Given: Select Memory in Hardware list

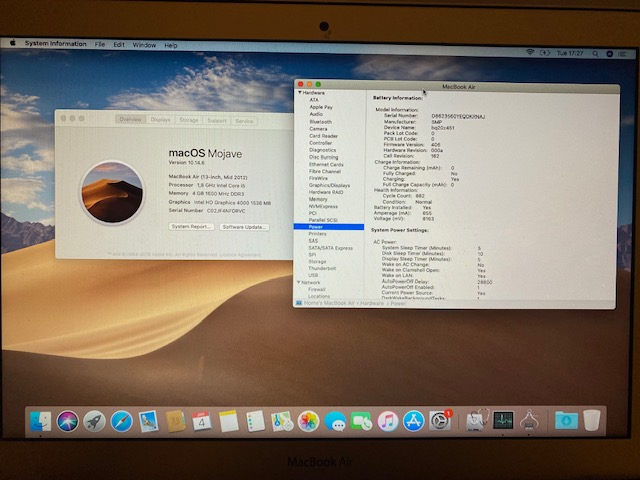Looking at the screenshot, I should point(318,199).
